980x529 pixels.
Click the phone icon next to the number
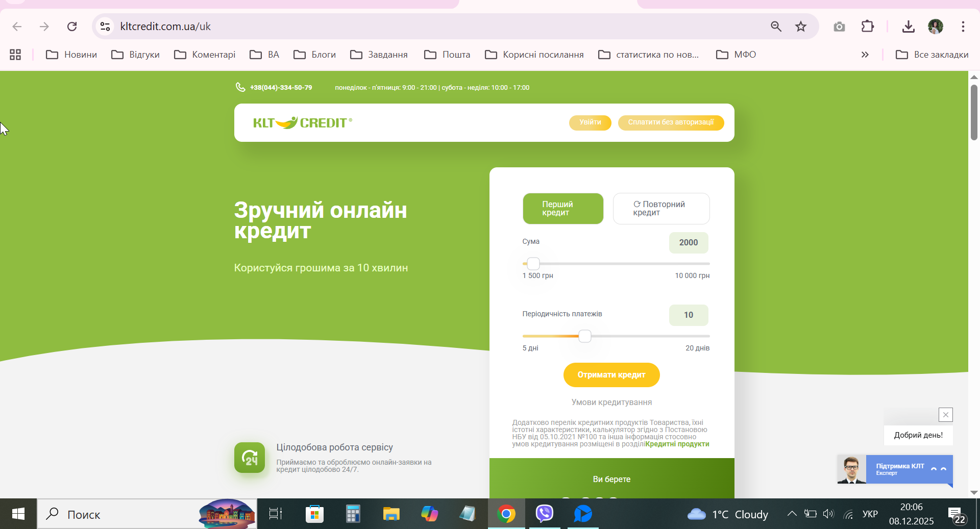click(x=240, y=87)
